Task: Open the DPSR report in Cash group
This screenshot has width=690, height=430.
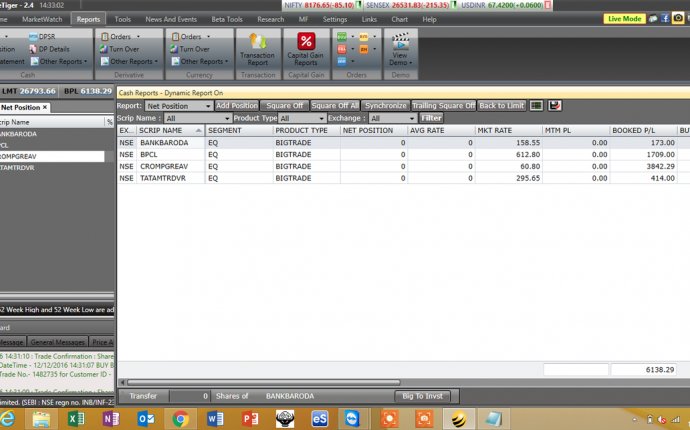Action: 43,37
